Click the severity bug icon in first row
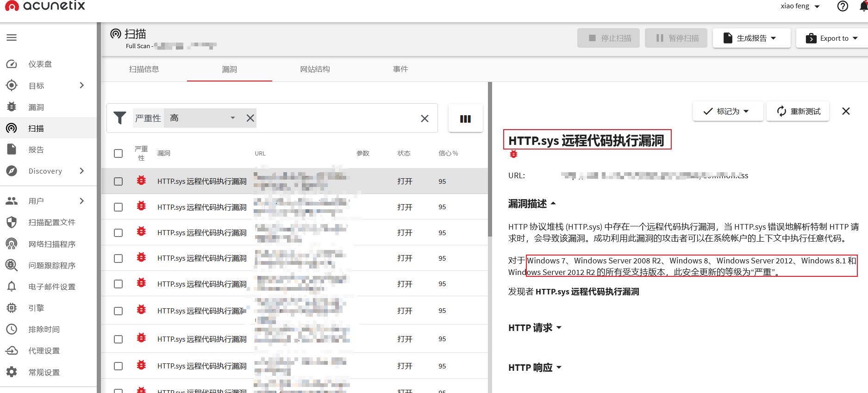Viewport: 868px width, 393px height. (142, 181)
